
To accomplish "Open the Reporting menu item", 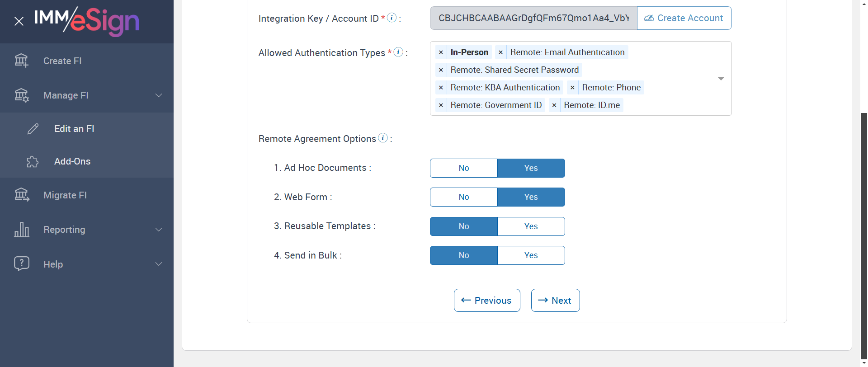I will coord(64,230).
